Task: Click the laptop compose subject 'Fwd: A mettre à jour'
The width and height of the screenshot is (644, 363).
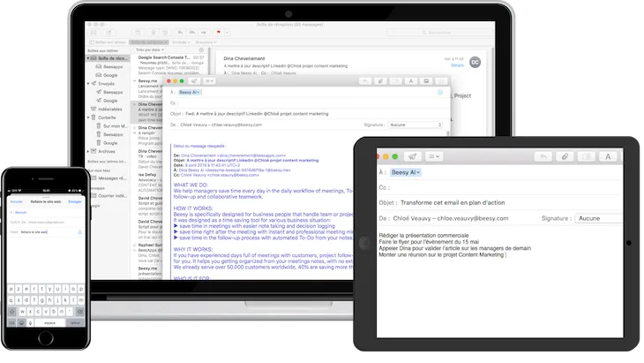Action: [x=257, y=114]
